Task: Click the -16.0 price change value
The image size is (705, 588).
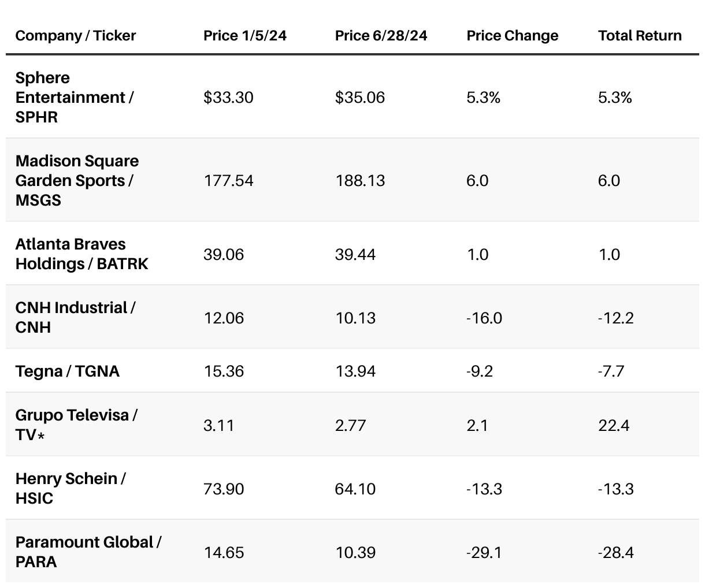Action: pos(484,318)
